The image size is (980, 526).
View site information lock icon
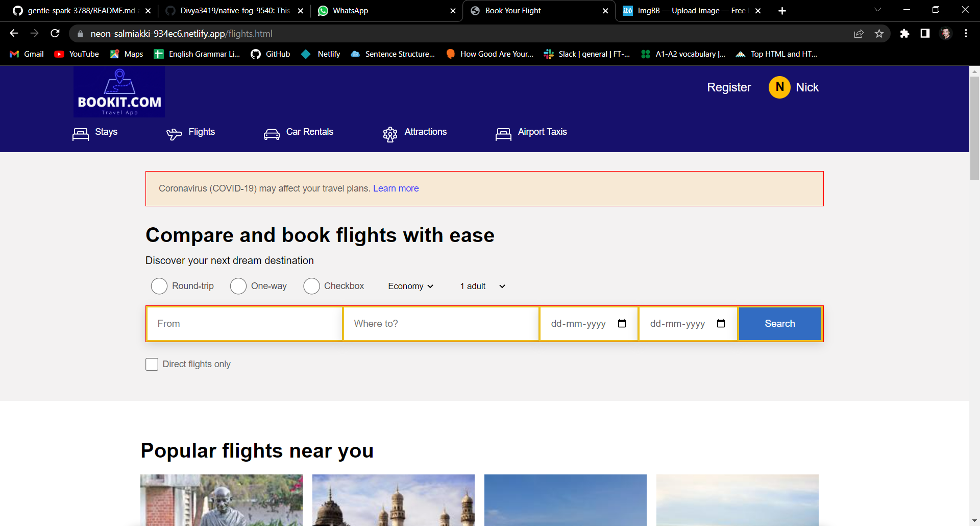[x=80, y=34]
